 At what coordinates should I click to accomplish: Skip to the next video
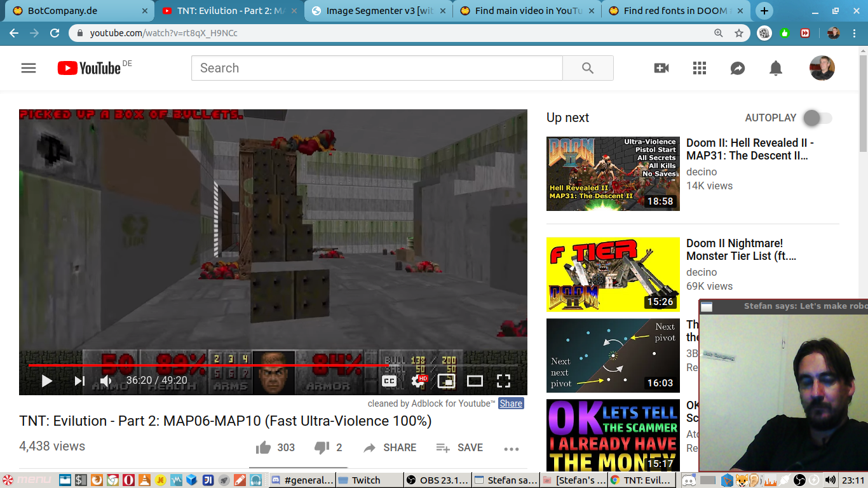coord(79,381)
